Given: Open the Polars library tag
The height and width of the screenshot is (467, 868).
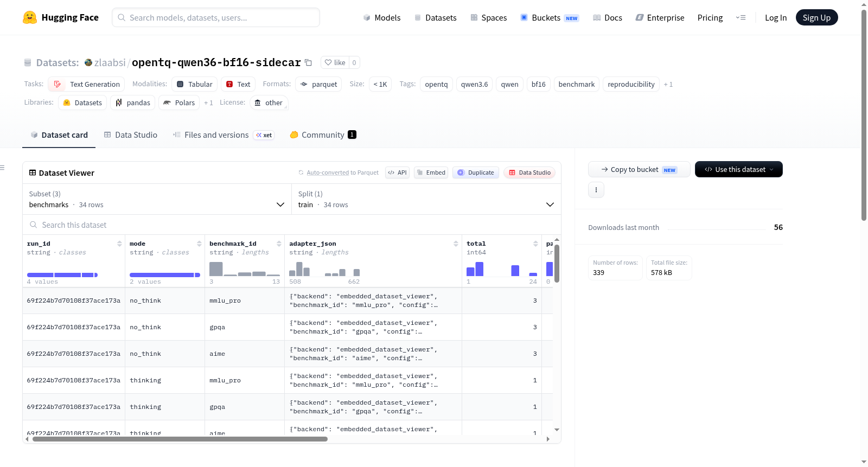Looking at the screenshot, I should (x=179, y=103).
